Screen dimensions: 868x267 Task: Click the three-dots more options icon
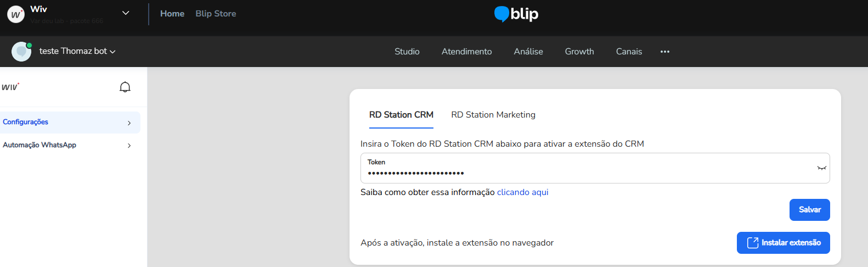[x=665, y=52]
